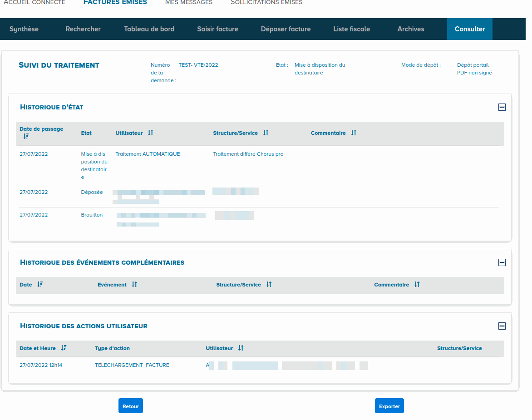Select the Liste fiscale tab

click(351, 29)
